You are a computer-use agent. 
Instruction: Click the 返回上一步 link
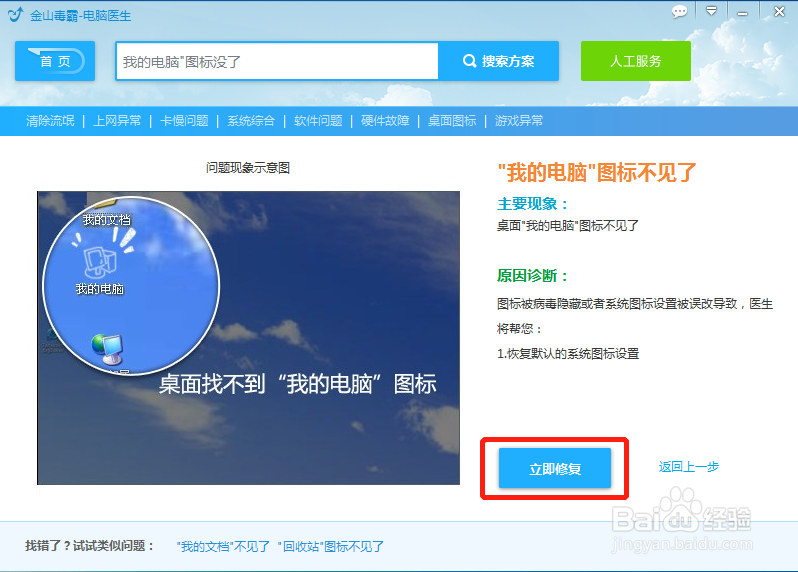click(x=689, y=467)
